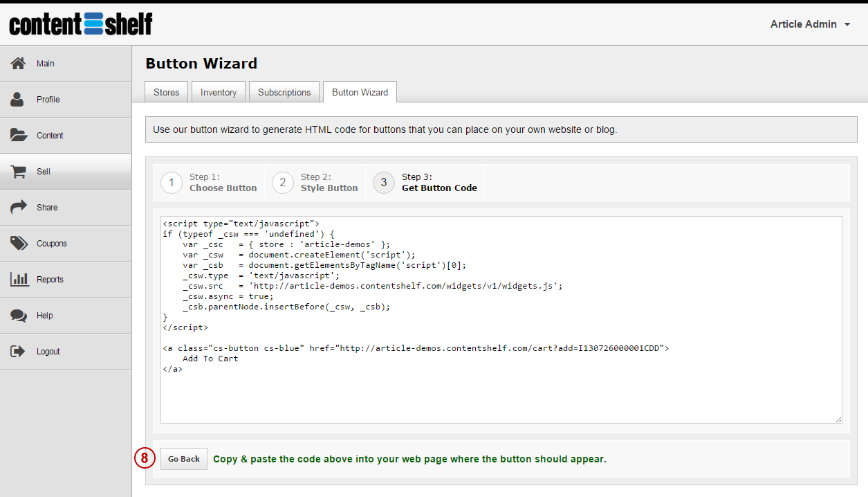Click the Go Back button

point(184,459)
